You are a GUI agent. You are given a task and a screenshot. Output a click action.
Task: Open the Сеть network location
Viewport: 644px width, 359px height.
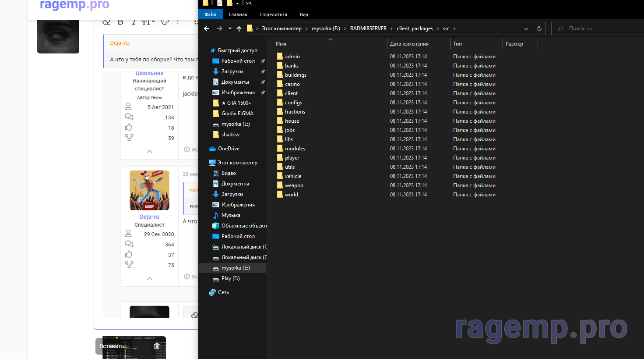(x=223, y=292)
